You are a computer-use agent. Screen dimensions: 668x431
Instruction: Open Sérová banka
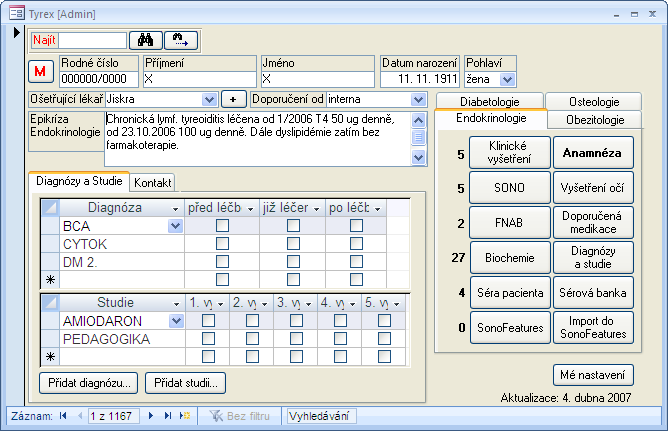point(593,292)
